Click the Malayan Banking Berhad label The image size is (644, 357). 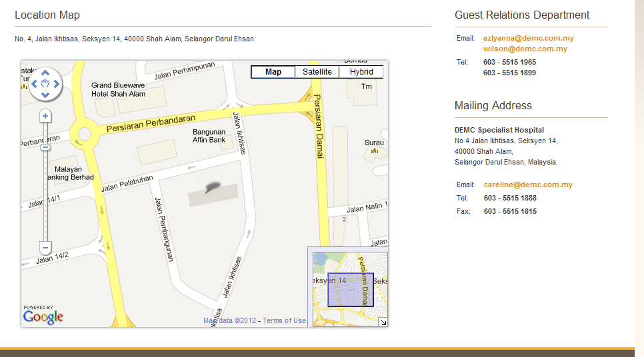click(70, 173)
